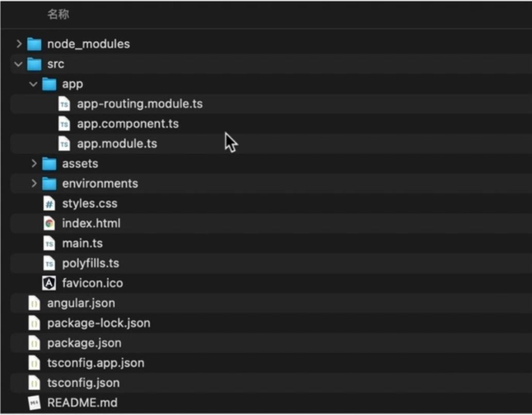Viewport: 532px width, 415px height.
Task: Select the app-routing.module.ts TypeScript file icon
Action: pos(64,103)
